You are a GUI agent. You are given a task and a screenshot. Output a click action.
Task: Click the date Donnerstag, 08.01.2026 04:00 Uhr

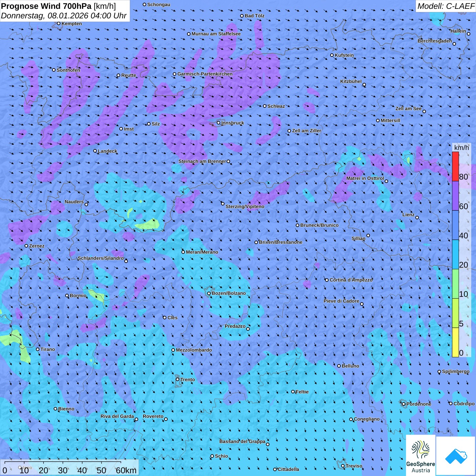click(x=64, y=16)
